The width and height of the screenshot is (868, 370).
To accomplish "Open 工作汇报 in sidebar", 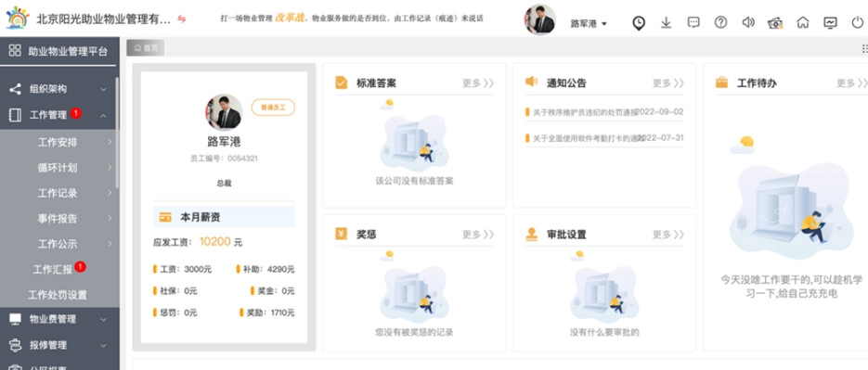I will 53,270.
